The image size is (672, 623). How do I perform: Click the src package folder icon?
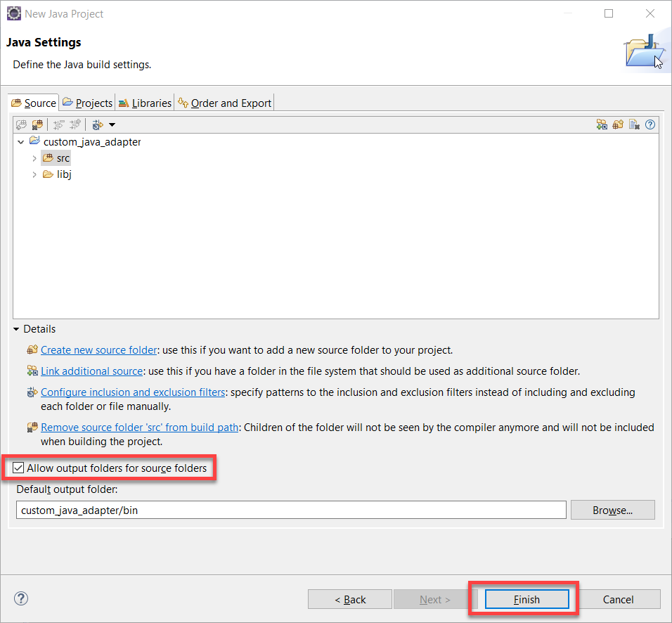pyautogui.click(x=48, y=158)
